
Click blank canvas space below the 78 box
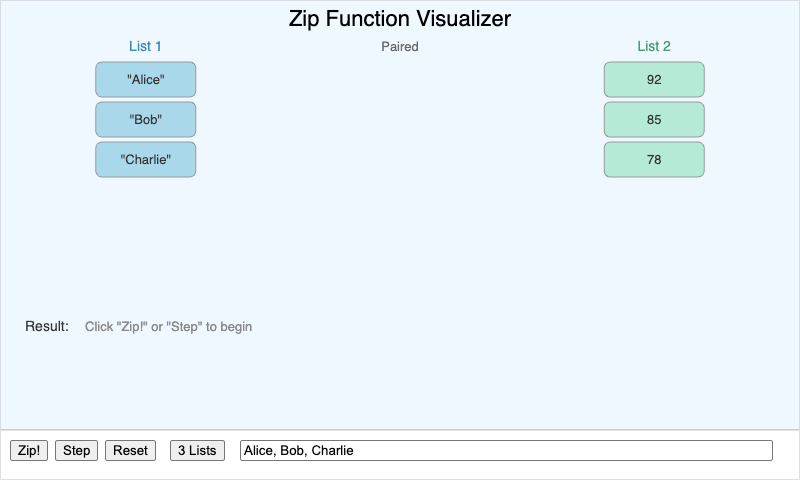[654, 240]
